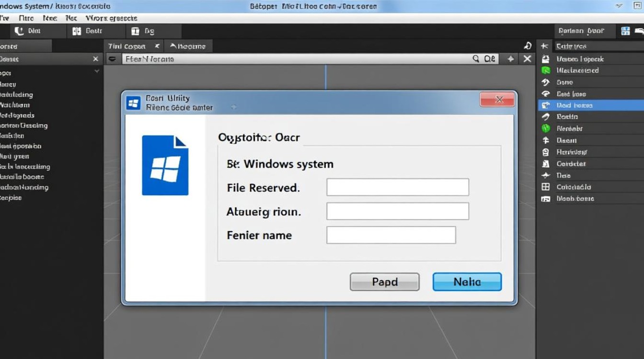The width and height of the screenshot is (644, 359).
Task: Click the magnifier search icon in address bar
Action: click(x=476, y=59)
